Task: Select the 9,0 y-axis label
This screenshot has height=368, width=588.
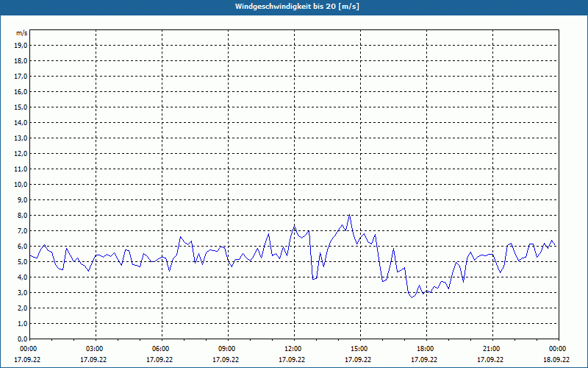Action: [x=23, y=199]
